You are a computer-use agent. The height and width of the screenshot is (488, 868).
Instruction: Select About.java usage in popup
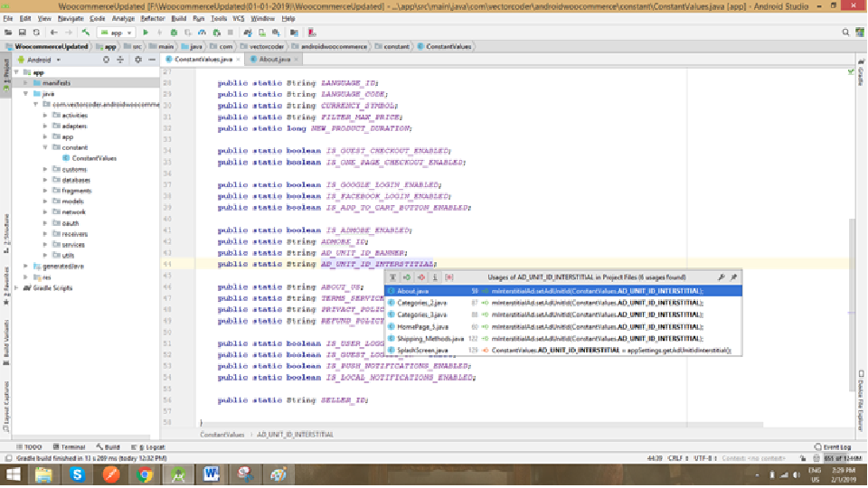point(563,291)
